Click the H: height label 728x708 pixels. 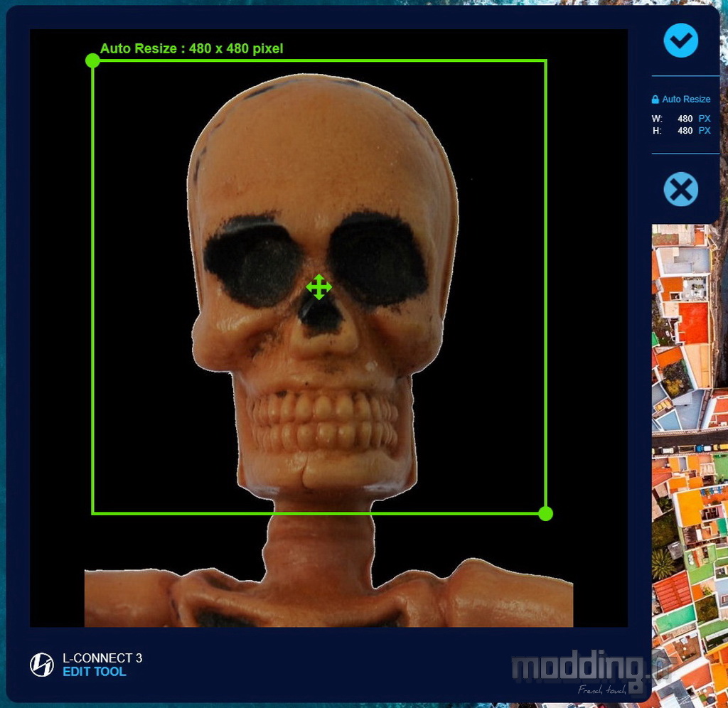click(x=656, y=131)
